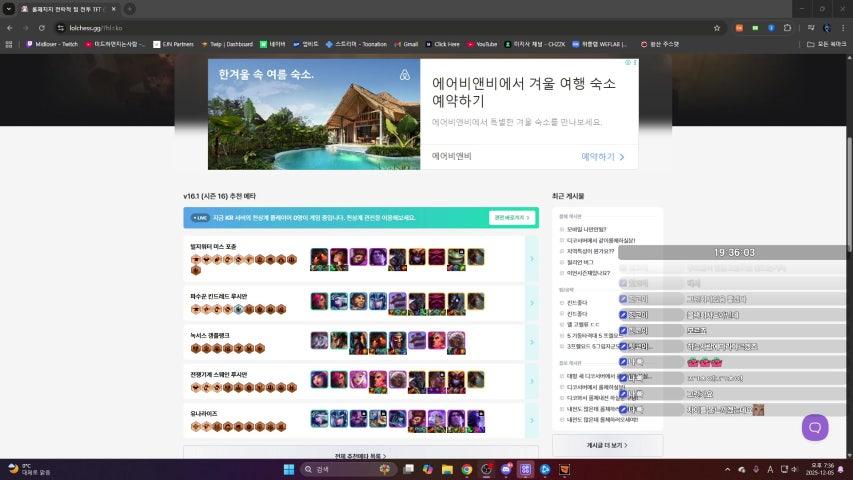Click the blue trait hexagon under 파수꾼 킨드레드 루시안
Image resolution: width=853 pixels, height=480 pixels.
(238, 310)
